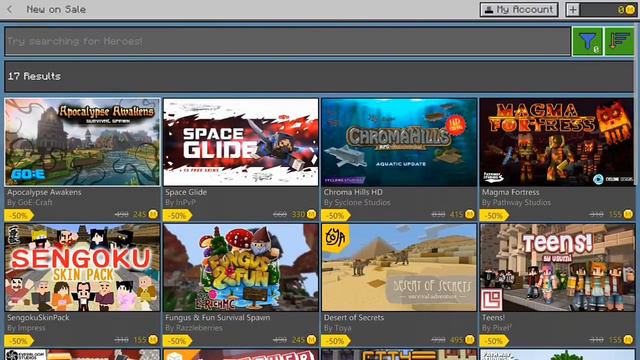
Task: Click 'By InPvP' creator name
Action: (180, 202)
